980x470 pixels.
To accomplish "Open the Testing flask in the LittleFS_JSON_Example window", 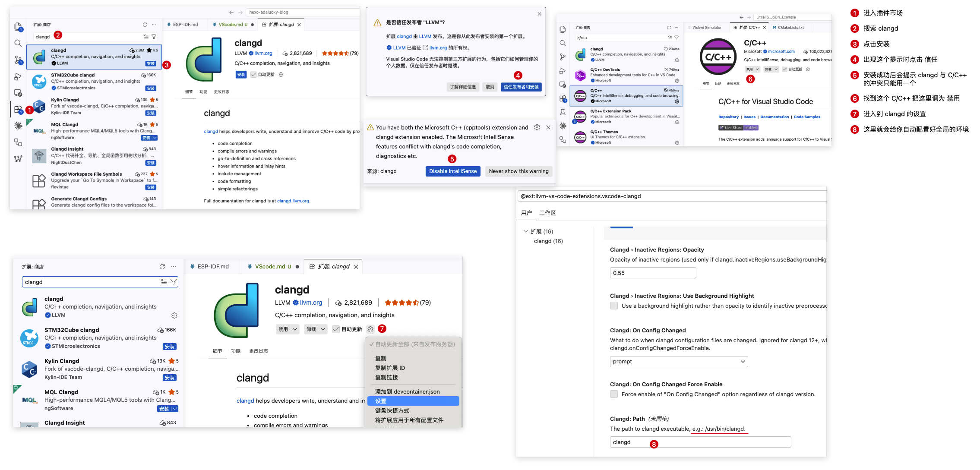I will [563, 112].
